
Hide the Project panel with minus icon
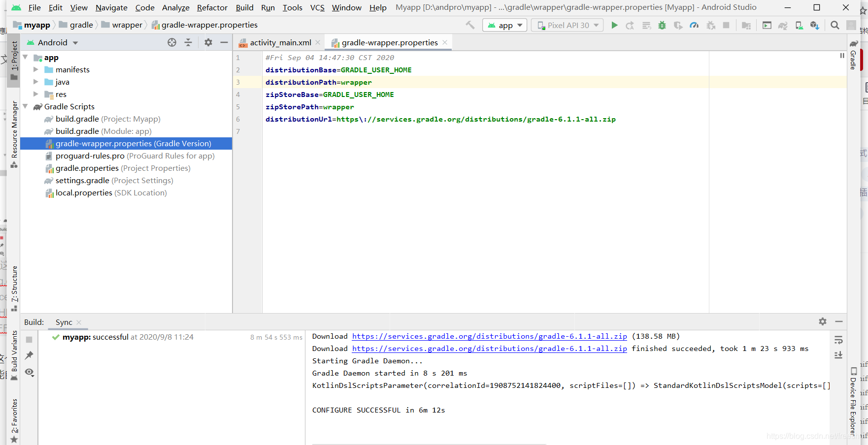click(x=224, y=43)
